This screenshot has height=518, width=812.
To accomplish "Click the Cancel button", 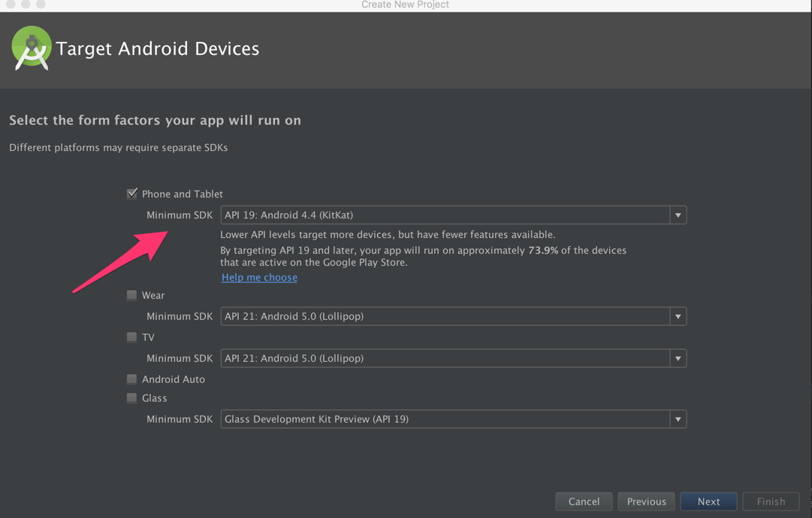I will click(584, 501).
